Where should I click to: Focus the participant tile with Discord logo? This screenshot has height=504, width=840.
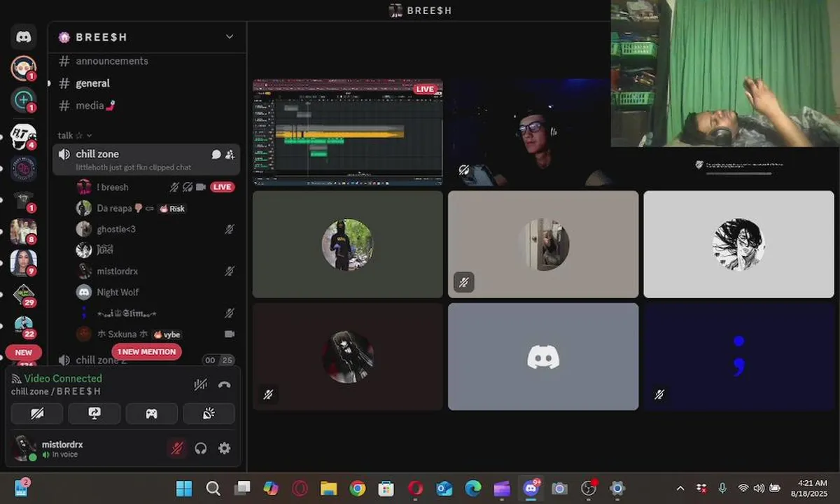[543, 356]
